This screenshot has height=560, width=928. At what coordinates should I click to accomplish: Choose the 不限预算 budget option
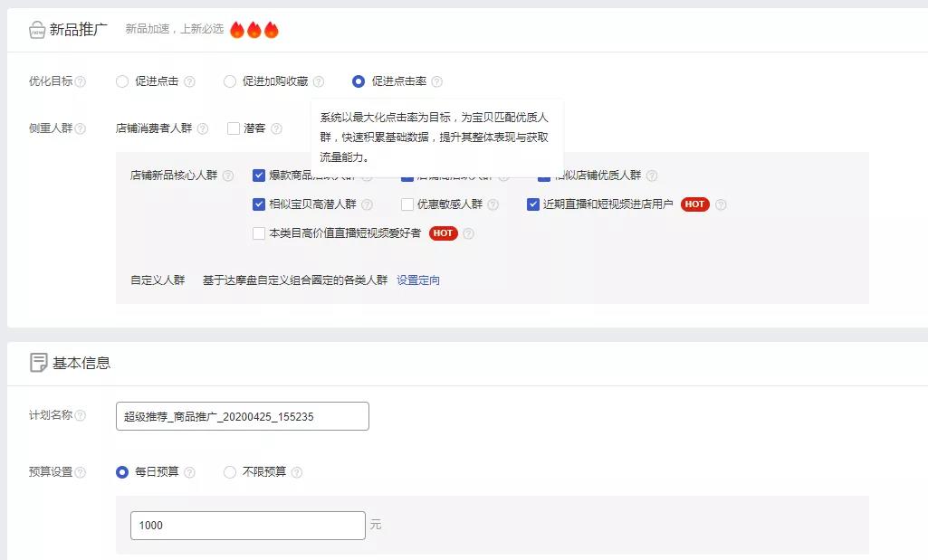[230, 472]
